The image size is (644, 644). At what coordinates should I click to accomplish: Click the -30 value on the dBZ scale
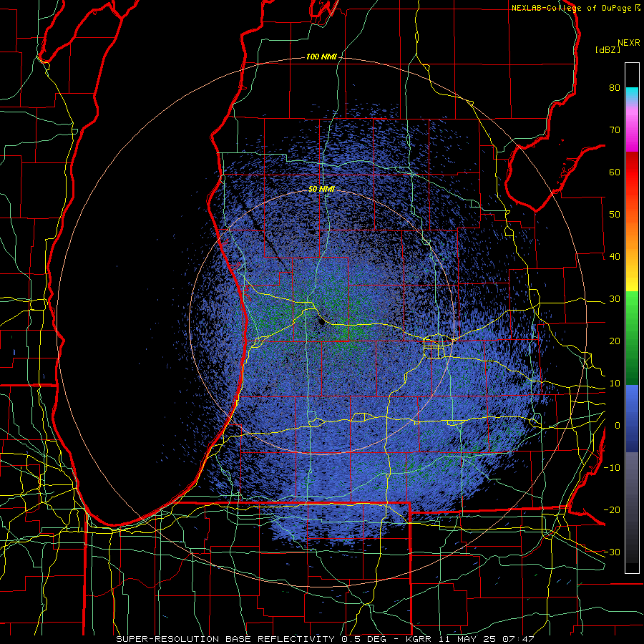pos(612,552)
